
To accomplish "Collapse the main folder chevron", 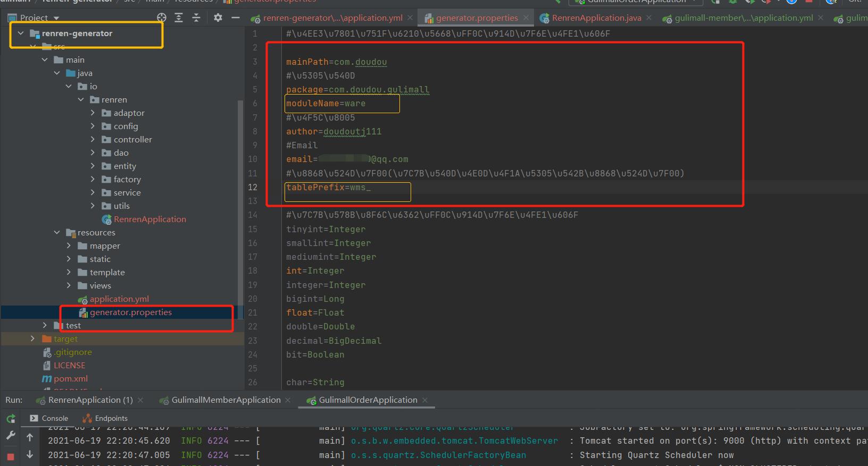I will (x=45, y=60).
